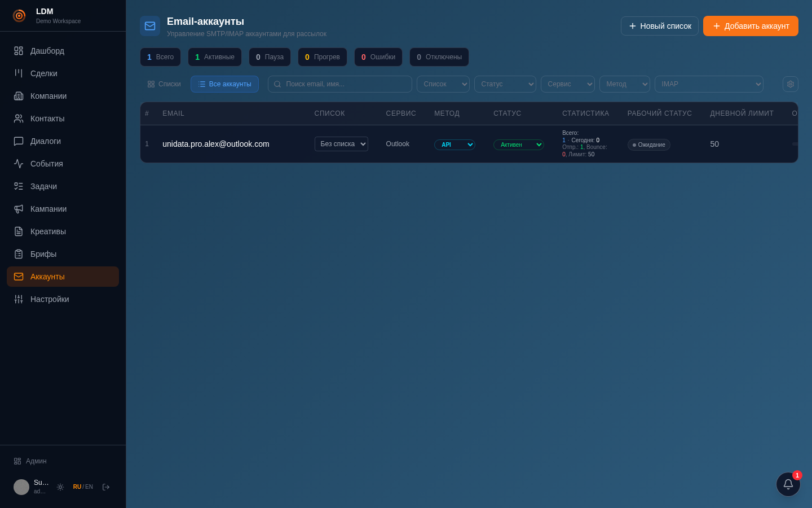The height and width of the screenshot is (508, 812).
Task: Click the Outlook service cell
Action: [x=398, y=144]
